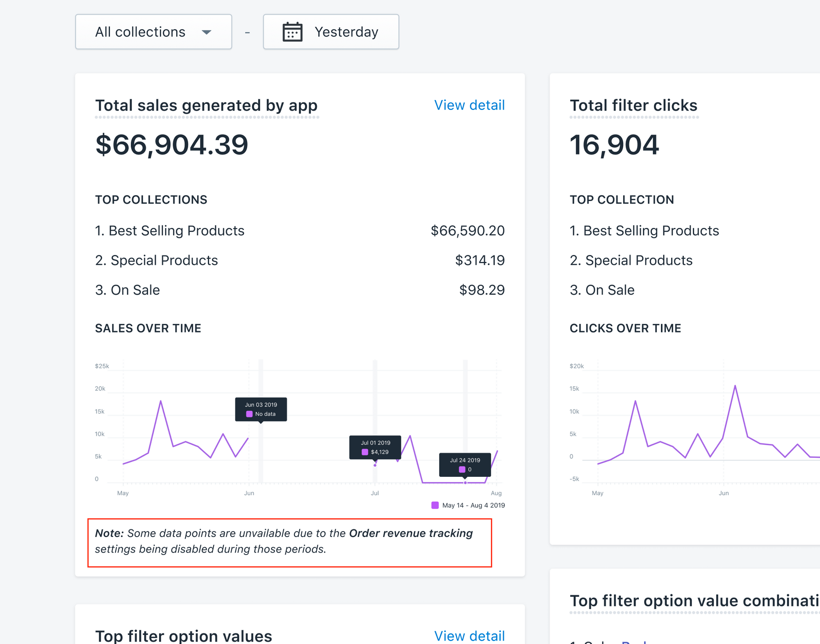Click Top filter option value combinations heading

coord(694,601)
